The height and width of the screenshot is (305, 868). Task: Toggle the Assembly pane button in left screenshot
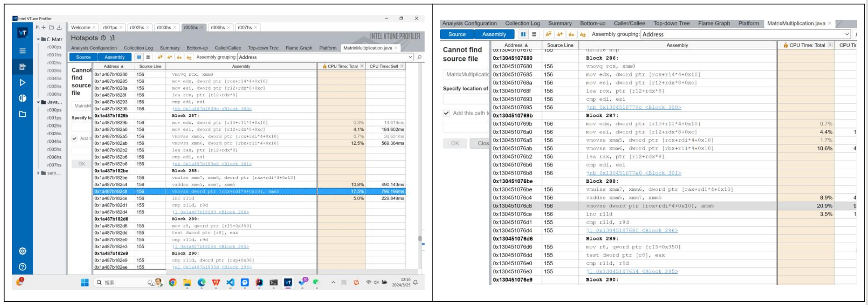pos(115,57)
